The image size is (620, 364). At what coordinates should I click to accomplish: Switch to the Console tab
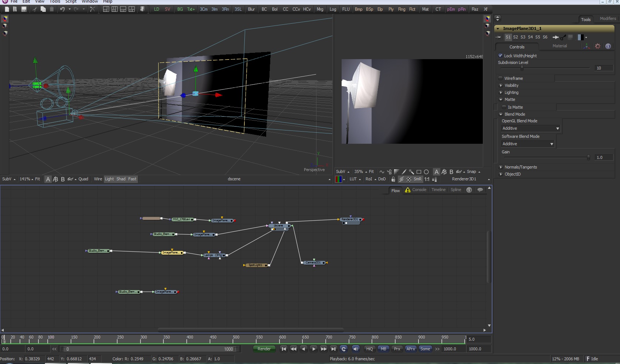[x=419, y=190]
